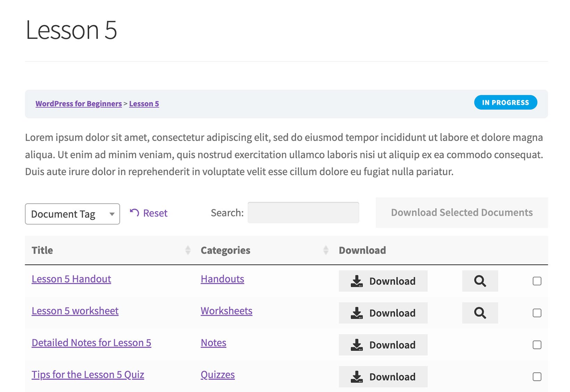
Task: Click the Download Selected Documents button
Action: [x=462, y=212]
